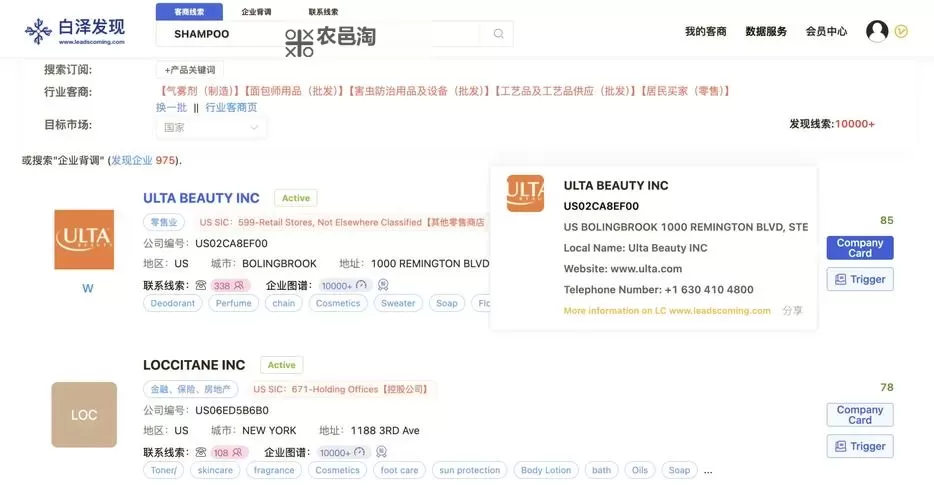Click the Body Lotion tag
Image resolution: width=934 pixels, height=500 pixels.
click(x=546, y=470)
